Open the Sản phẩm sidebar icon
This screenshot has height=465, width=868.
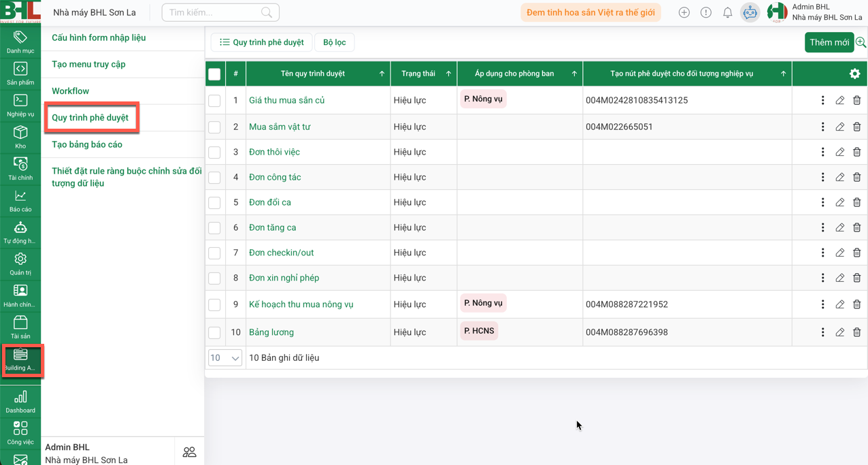20,74
